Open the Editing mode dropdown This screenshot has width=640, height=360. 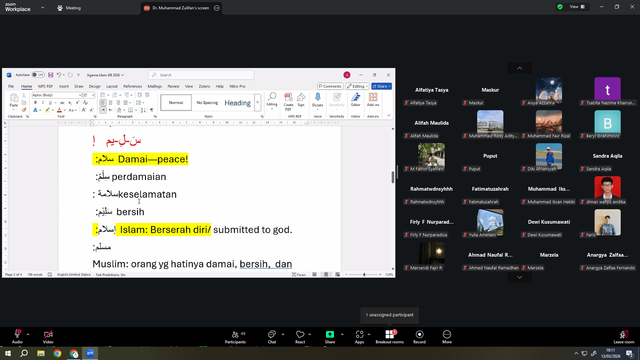click(x=357, y=87)
